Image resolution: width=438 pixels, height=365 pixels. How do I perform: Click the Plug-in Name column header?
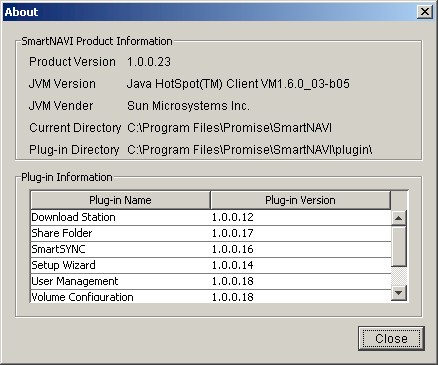tap(120, 200)
